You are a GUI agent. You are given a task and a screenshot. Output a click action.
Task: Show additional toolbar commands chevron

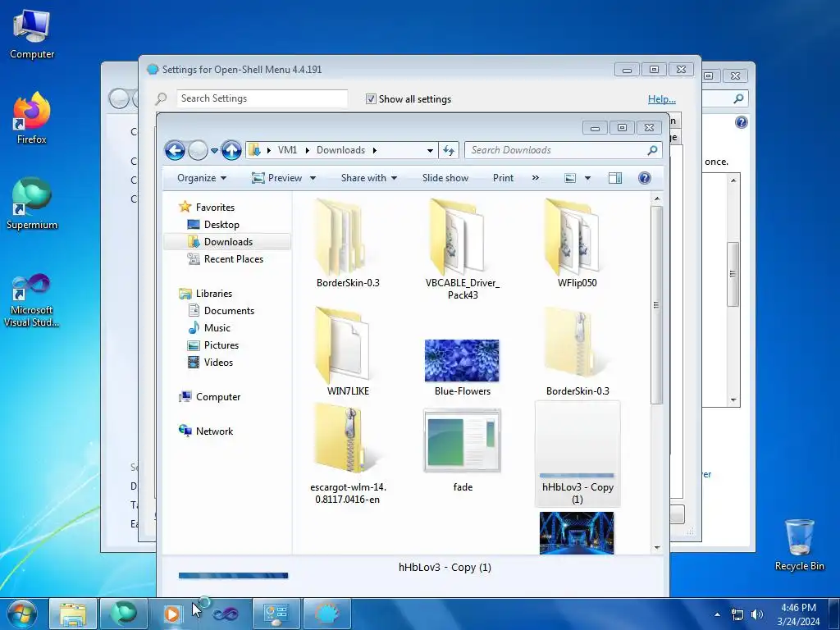[535, 178]
